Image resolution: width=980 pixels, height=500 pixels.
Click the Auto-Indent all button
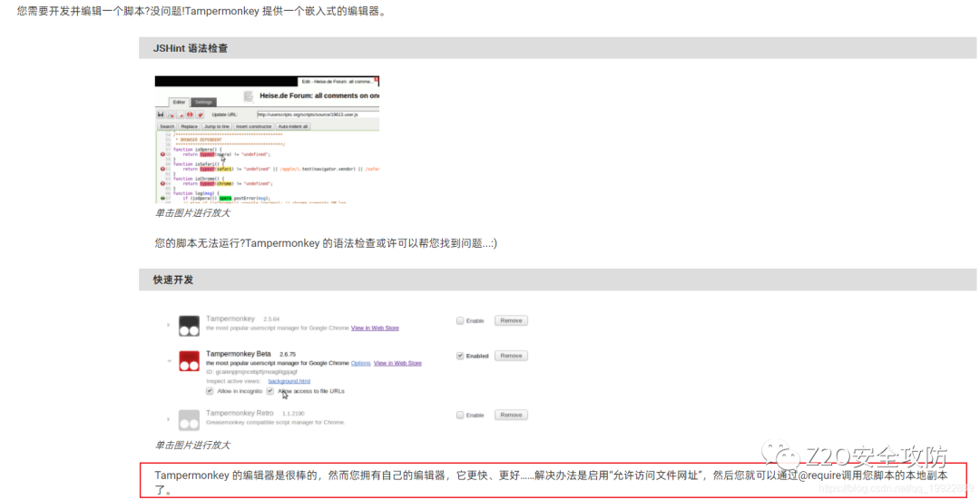pos(293,126)
